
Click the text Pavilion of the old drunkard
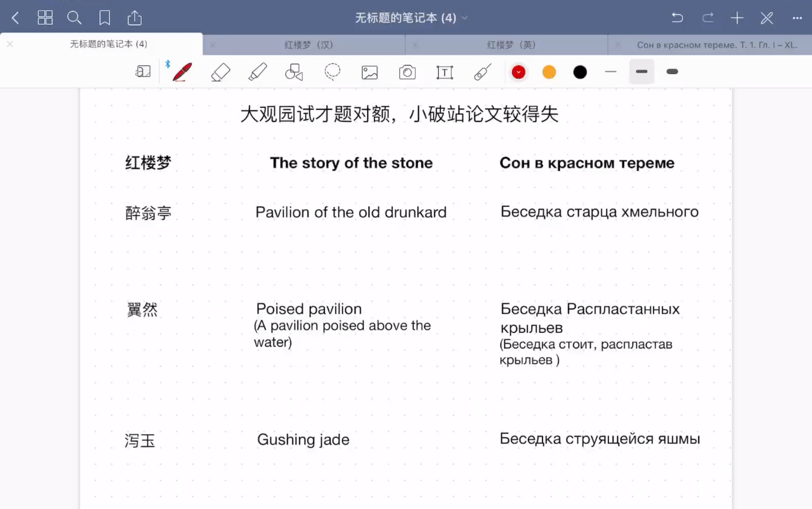[351, 212]
